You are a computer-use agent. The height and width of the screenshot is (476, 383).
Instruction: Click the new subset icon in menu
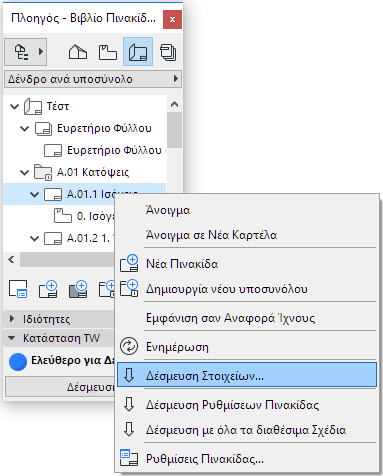point(129,288)
